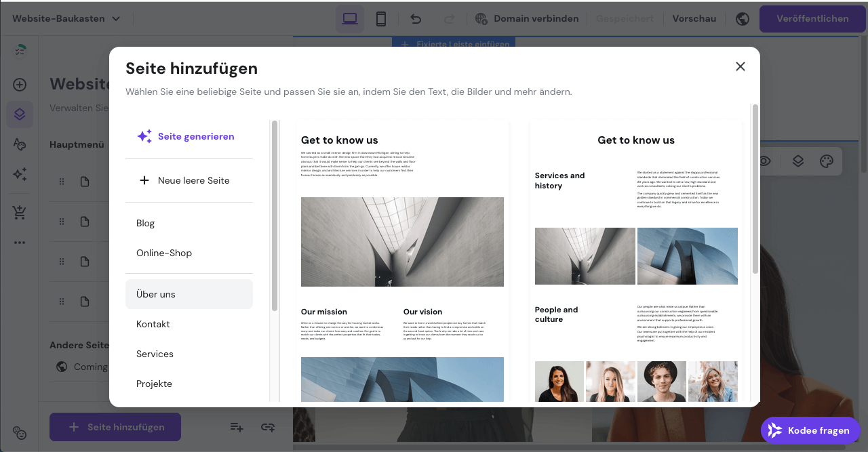868x452 pixels.
Task: Click the Coming soon page globe icon
Action: (x=62, y=367)
